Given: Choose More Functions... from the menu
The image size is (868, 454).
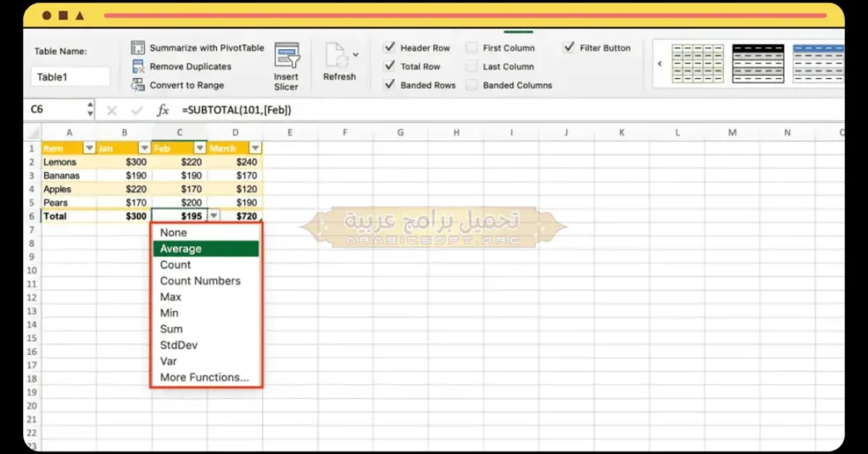Looking at the screenshot, I should (x=206, y=377).
